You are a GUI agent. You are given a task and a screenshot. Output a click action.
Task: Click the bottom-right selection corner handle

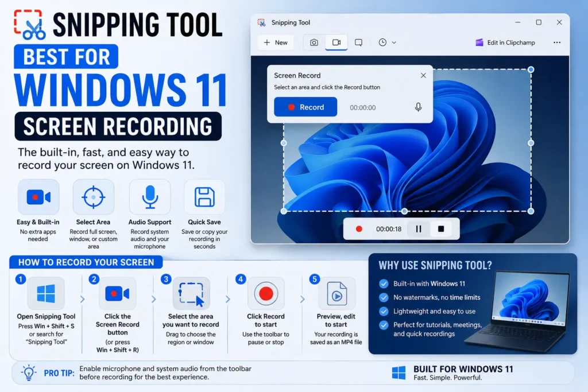click(x=531, y=211)
